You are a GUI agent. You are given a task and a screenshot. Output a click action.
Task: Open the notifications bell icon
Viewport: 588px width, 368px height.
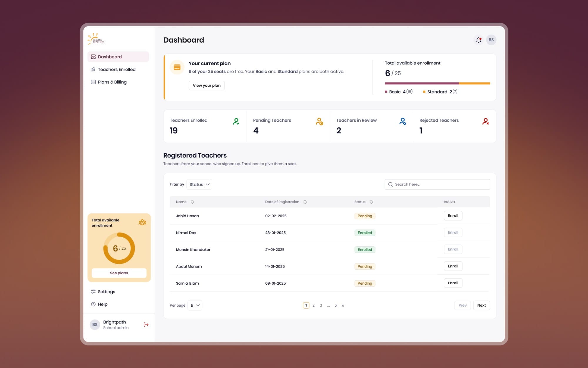point(479,40)
